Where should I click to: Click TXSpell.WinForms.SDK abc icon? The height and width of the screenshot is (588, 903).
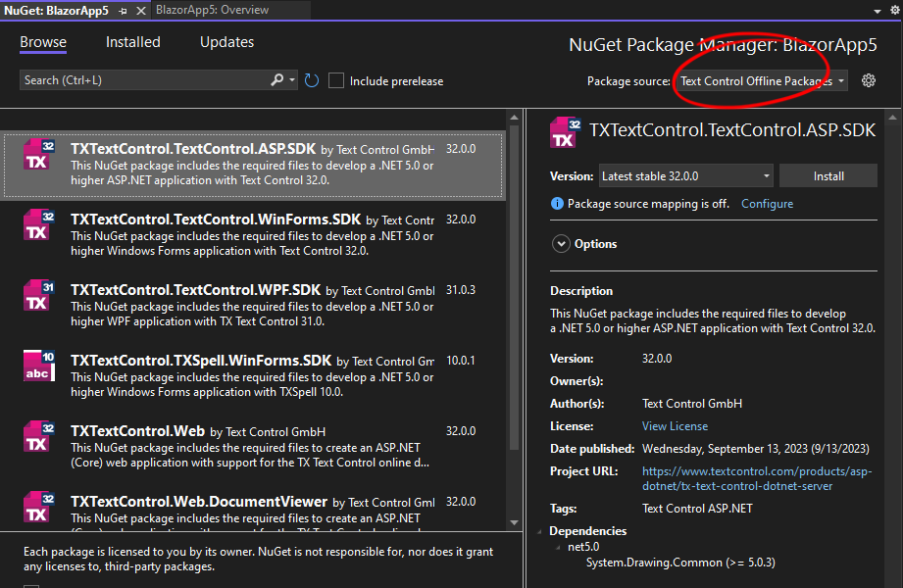pyautogui.click(x=39, y=366)
